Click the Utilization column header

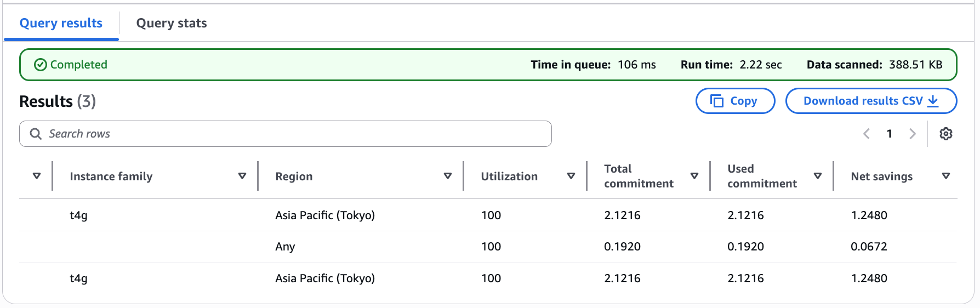pos(509,176)
